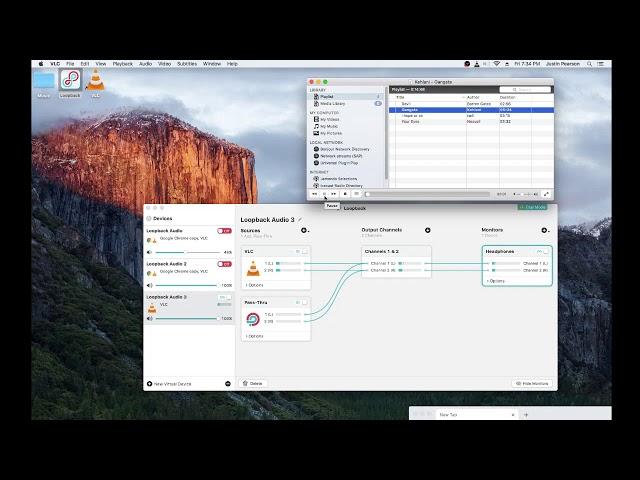Toggle the VLC source on/off switch
This screenshot has height=480, width=640.
click(302, 251)
